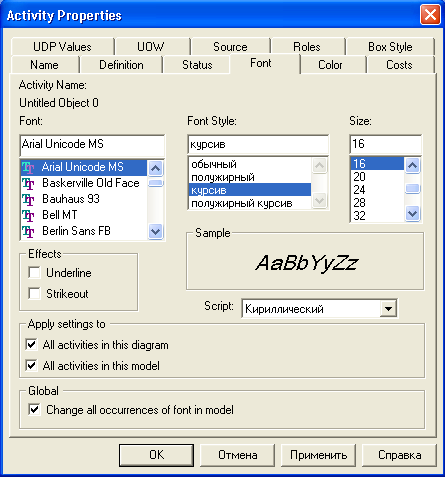The height and width of the screenshot is (477, 445).
Task: Select size 16 in size list
Action: (x=377, y=164)
